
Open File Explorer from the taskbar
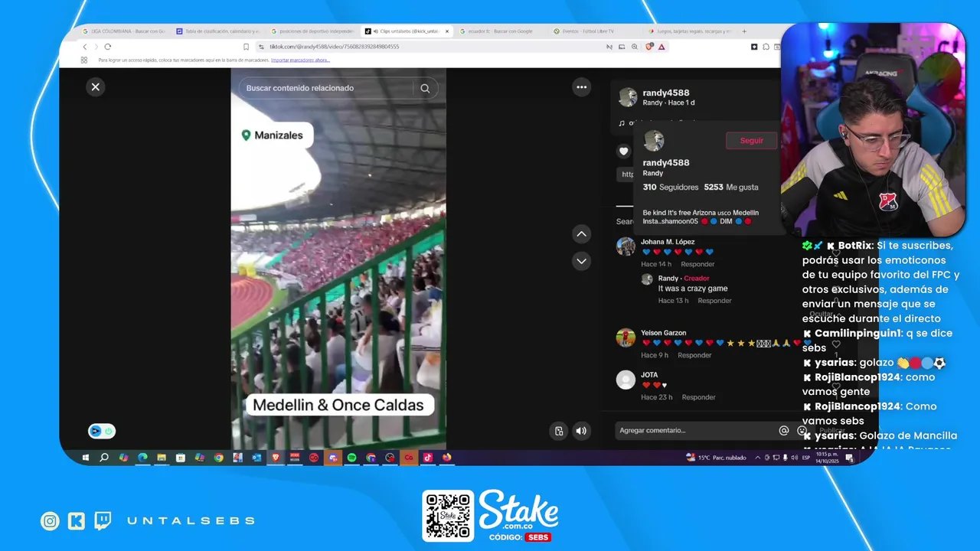pos(162,458)
